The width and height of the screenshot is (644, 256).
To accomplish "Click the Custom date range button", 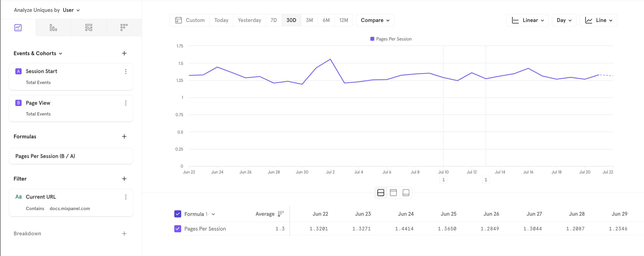I will pyautogui.click(x=190, y=20).
